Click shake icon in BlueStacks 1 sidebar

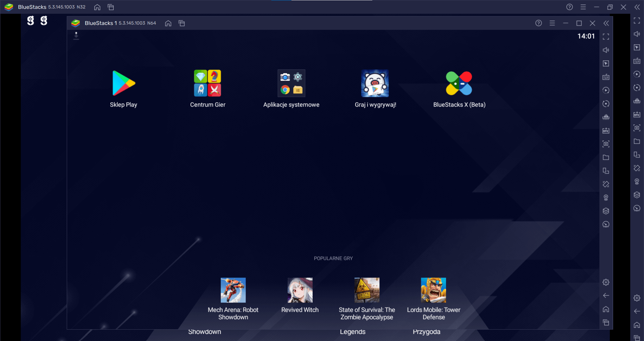tap(606, 184)
